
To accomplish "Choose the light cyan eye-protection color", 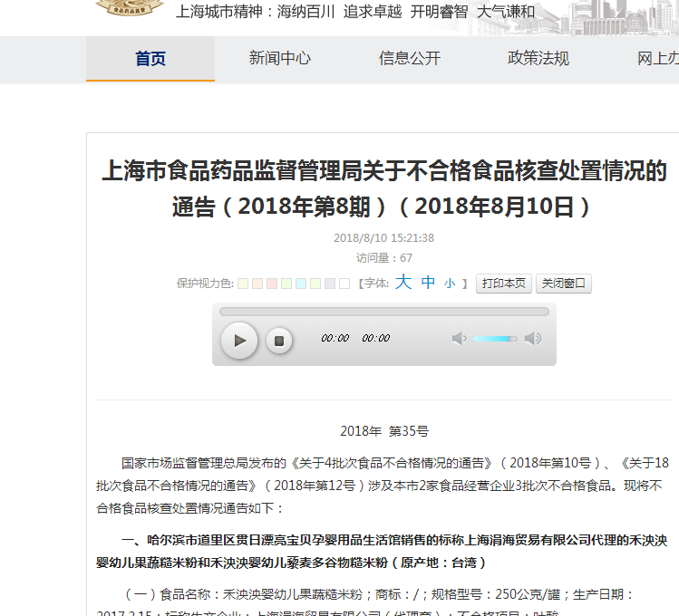I will 301,284.
